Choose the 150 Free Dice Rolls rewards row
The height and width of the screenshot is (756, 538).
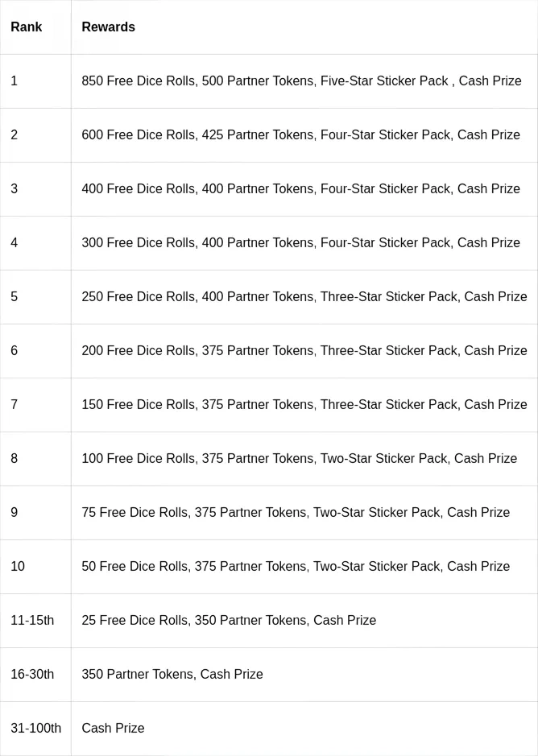click(304, 405)
